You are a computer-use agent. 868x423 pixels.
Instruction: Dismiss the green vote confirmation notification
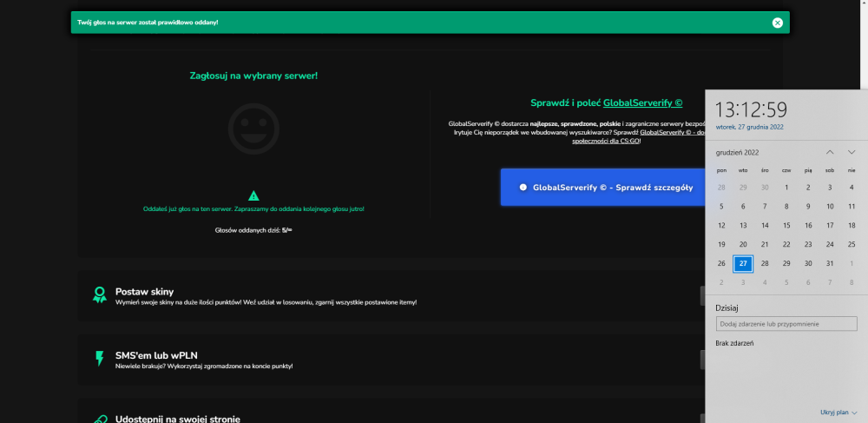[x=777, y=23]
